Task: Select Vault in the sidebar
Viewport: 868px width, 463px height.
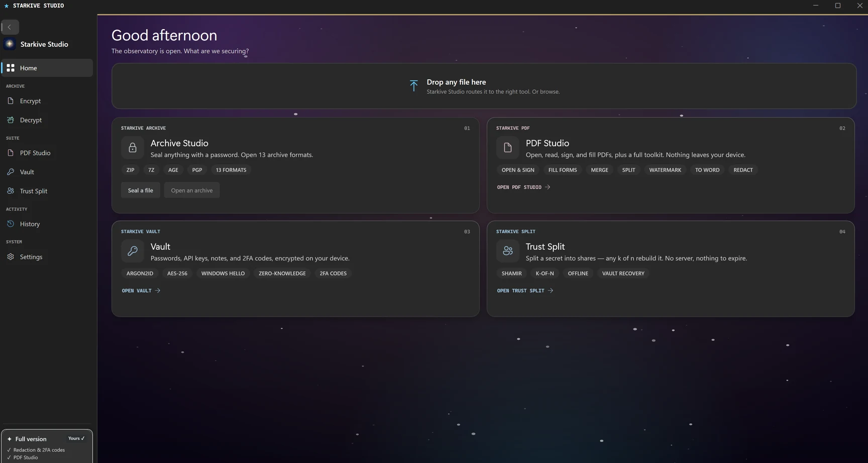Action: 47,172
